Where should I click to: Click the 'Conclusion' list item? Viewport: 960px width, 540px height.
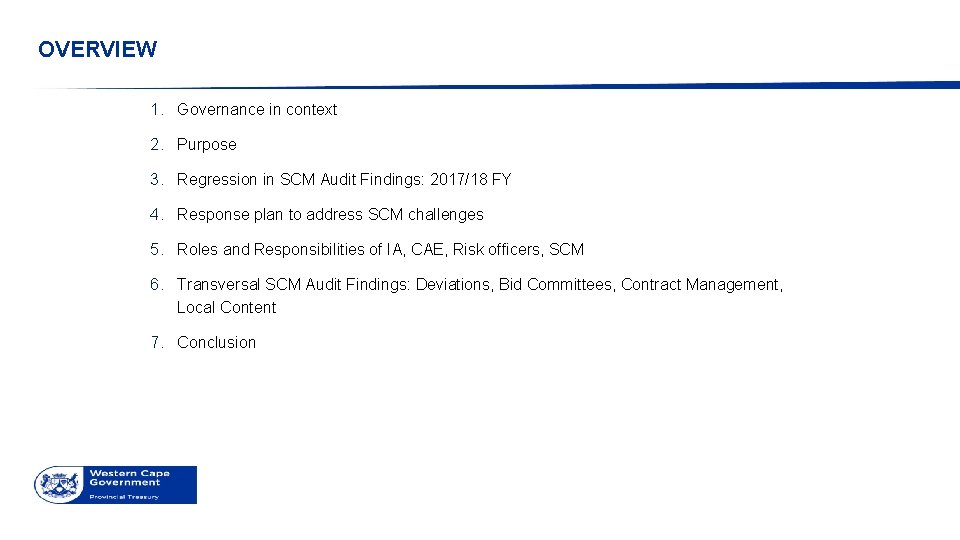point(216,342)
